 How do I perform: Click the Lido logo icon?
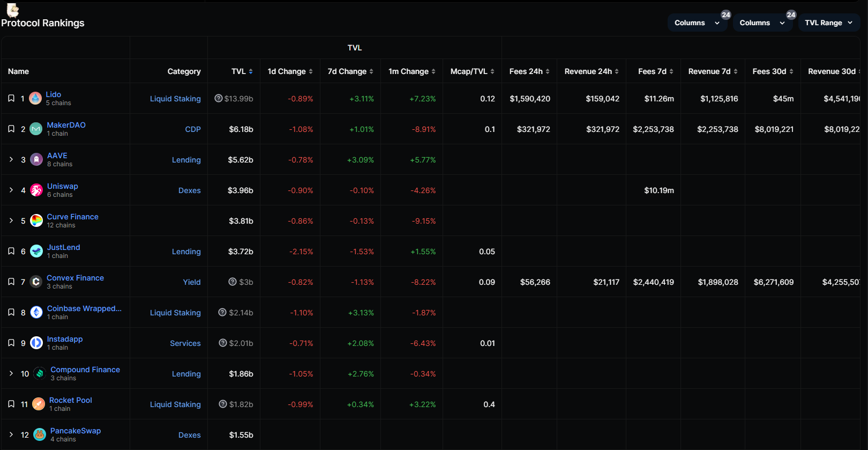[35, 98]
